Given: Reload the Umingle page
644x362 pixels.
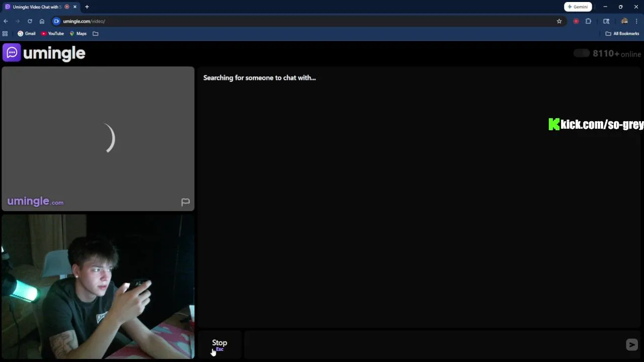Looking at the screenshot, I should tap(30, 21).
